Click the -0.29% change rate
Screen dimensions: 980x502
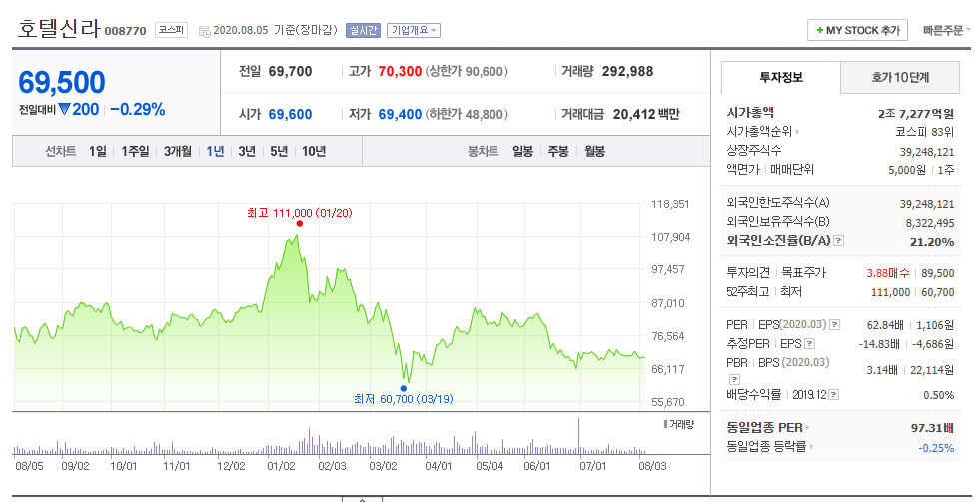pos(138,109)
